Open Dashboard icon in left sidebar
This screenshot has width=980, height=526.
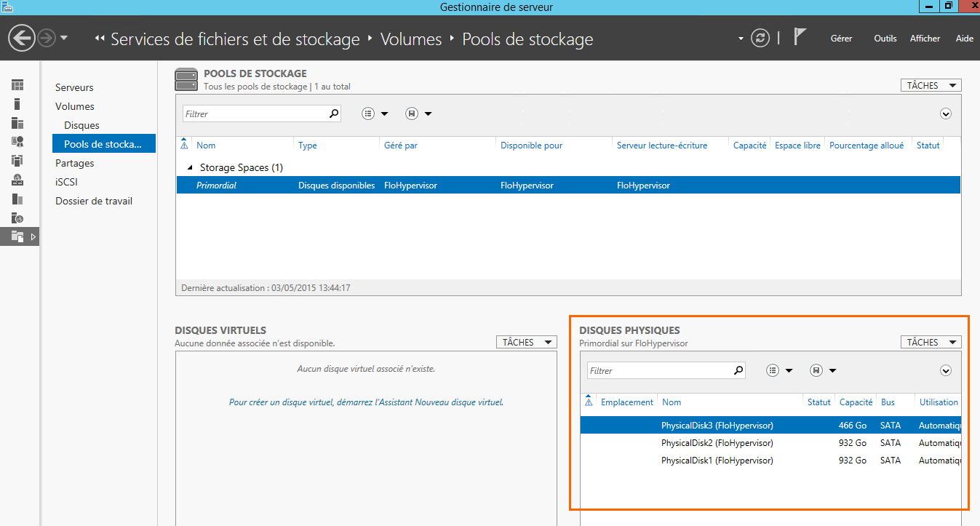pos(17,86)
